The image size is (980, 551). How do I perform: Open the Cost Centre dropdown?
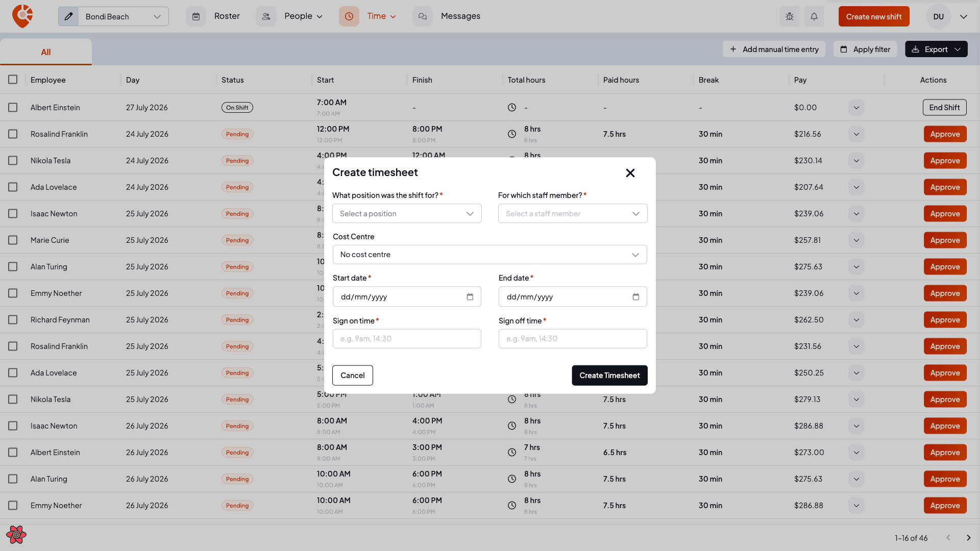click(x=490, y=255)
